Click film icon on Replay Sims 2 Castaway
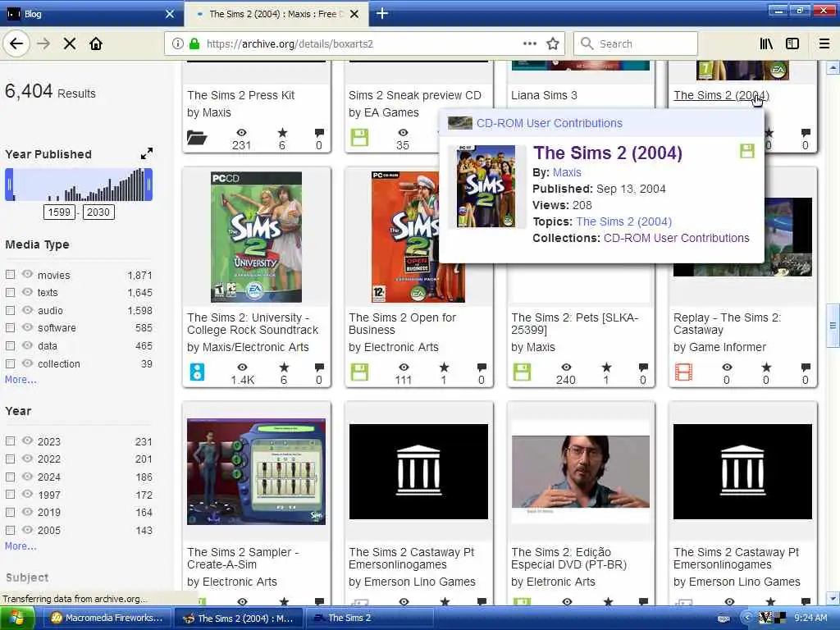The width and height of the screenshot is (840, 630). click(x=683, y=372)
